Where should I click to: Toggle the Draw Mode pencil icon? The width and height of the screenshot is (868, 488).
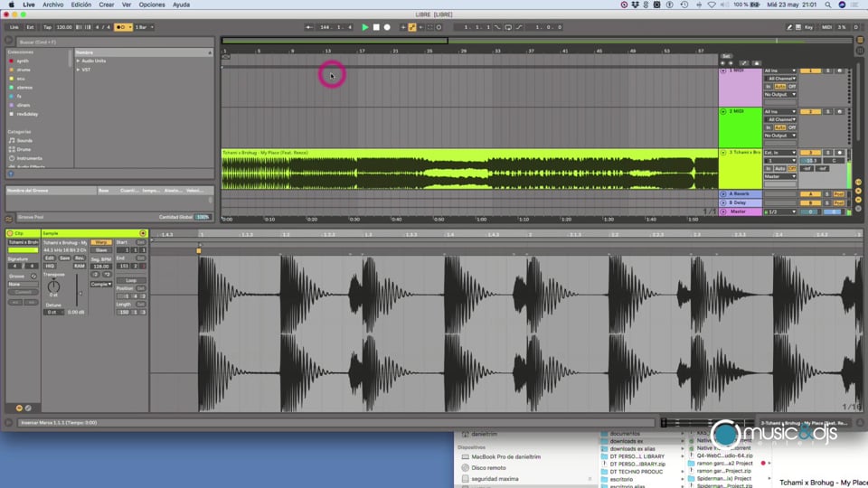[789, 27]
